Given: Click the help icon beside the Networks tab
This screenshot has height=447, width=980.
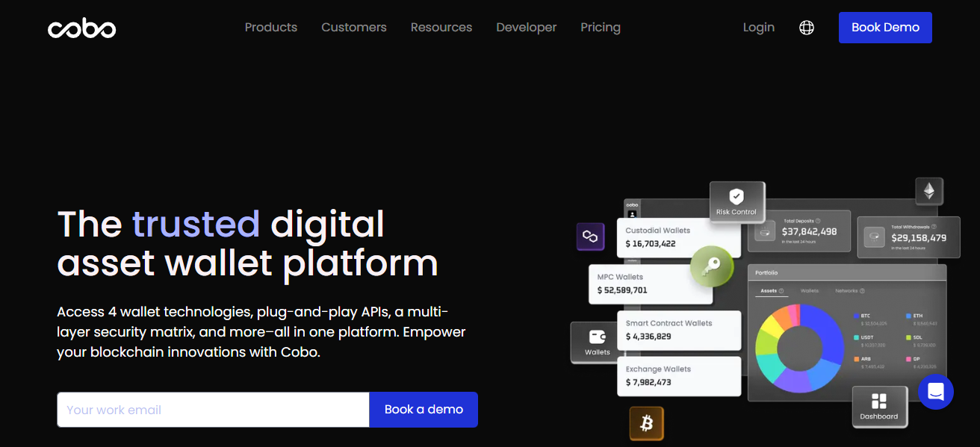Looking at the screenshot, I should point(862,291).
